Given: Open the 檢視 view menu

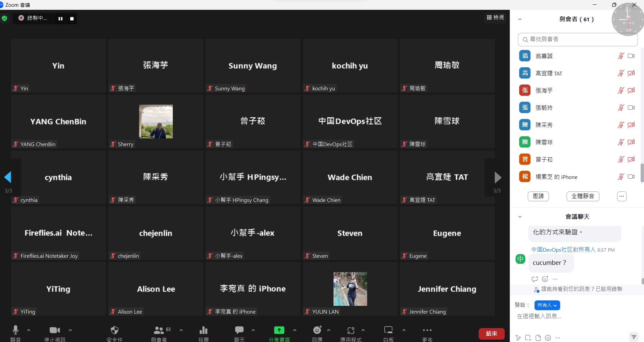Looking at the screenshot, I should tap(495, 18).
